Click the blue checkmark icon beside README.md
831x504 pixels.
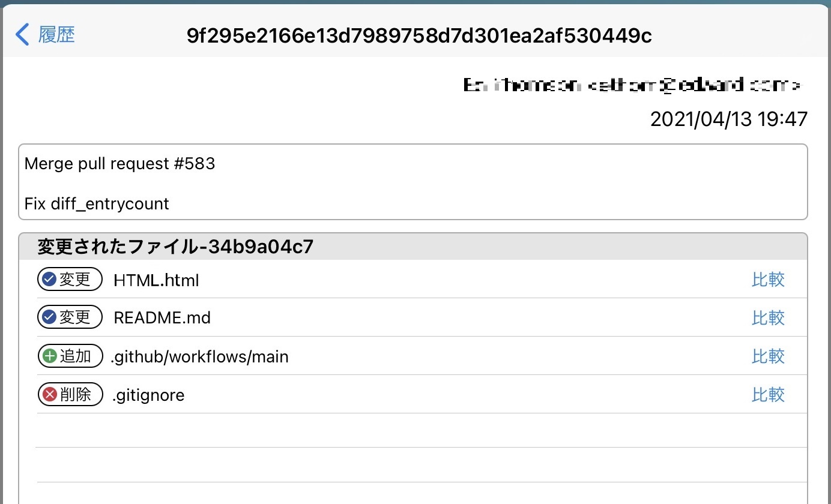click(x=50, y=317)
